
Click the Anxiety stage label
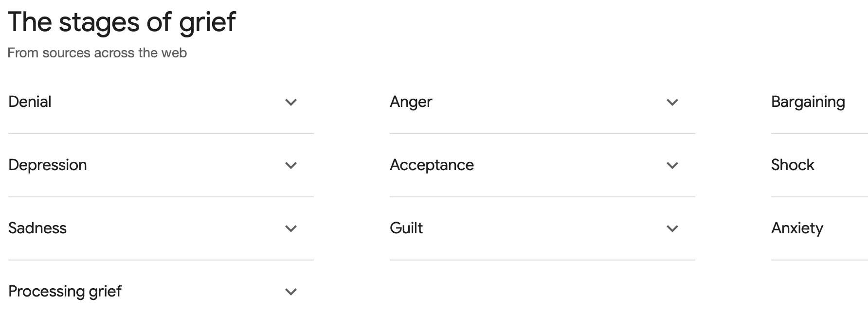click(797, 228)
